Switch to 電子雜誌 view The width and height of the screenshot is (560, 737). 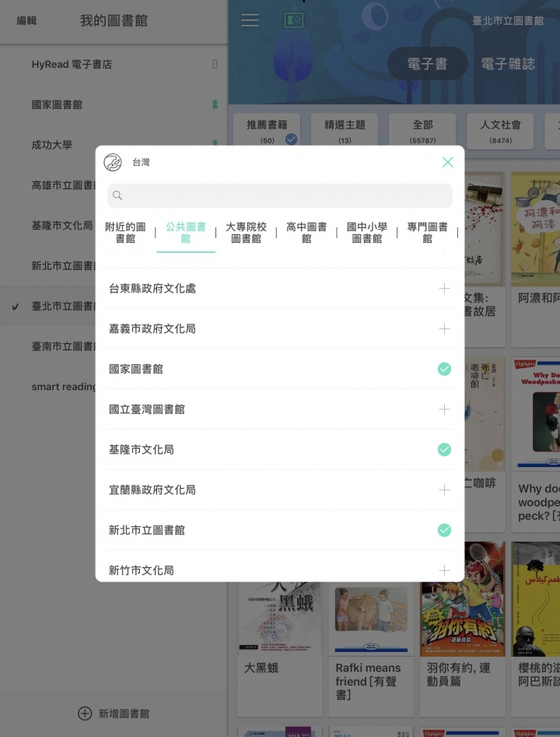coord(508,64)
